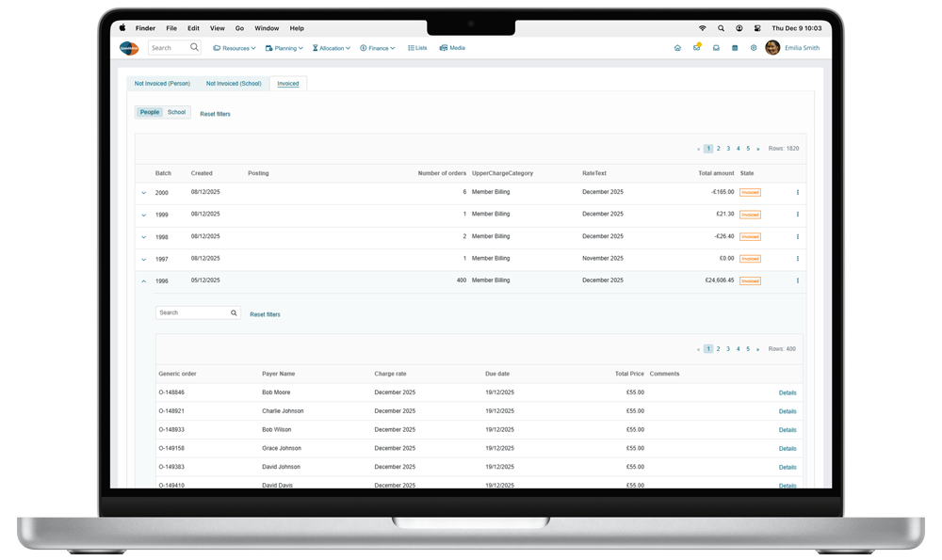Viewport: 942px width, 560px height.
Task: Go to page 3 of batch 1996 orders
Action: pyautogui.click(x=728, y=349)
